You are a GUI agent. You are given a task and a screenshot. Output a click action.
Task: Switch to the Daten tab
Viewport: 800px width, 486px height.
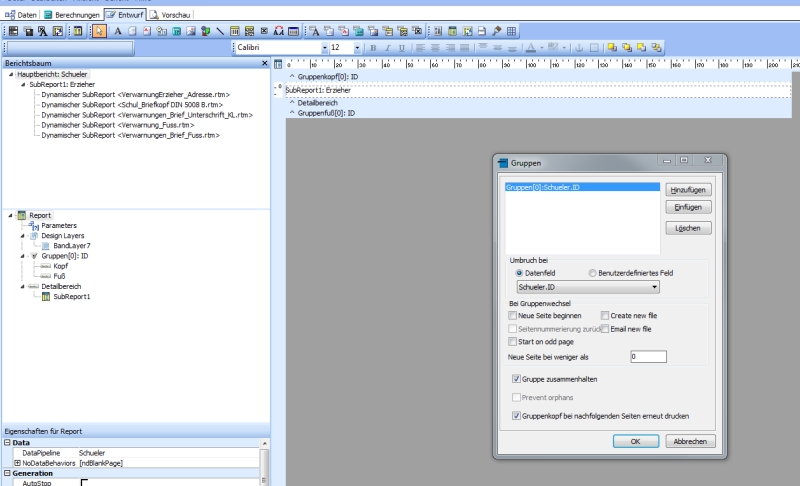click(x=21, y=15)
